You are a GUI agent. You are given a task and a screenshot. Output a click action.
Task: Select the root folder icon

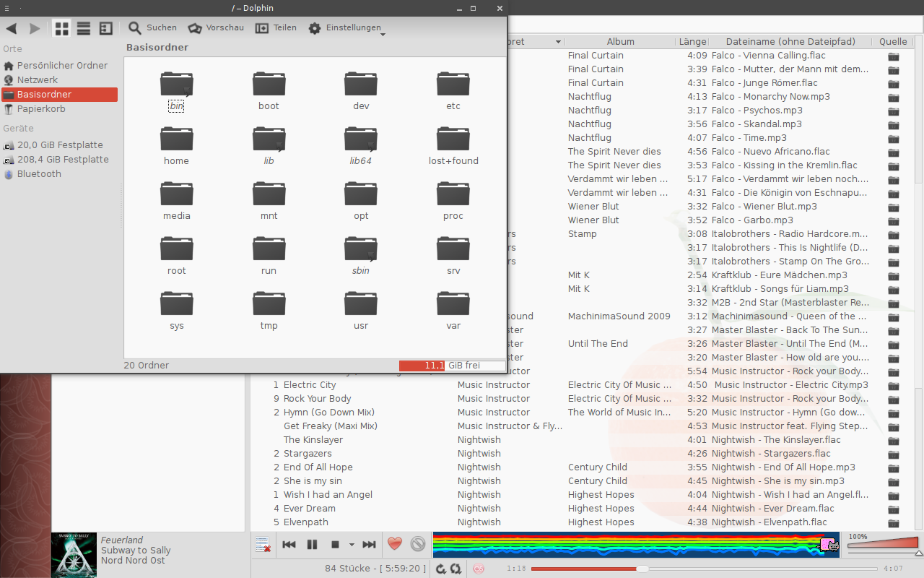[x=177, y=249]
